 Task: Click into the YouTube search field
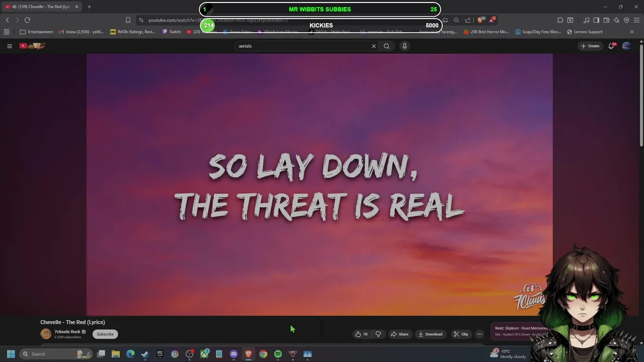point(302,46)
